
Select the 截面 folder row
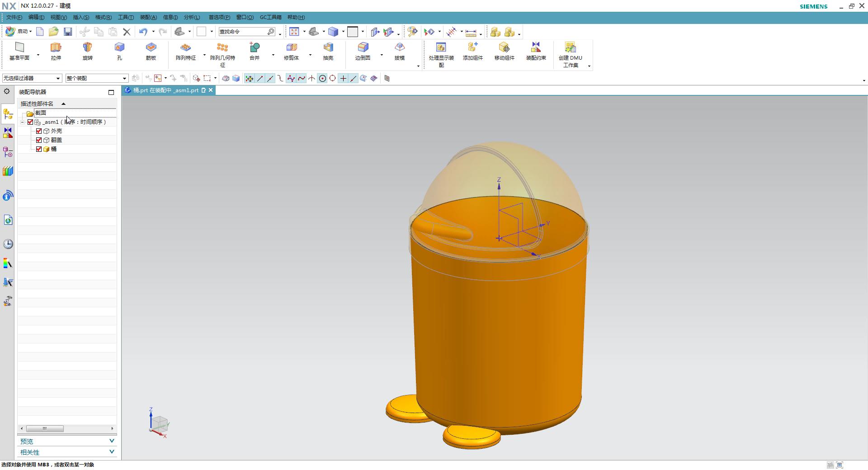pyautogui.click(x=67, y=113)
